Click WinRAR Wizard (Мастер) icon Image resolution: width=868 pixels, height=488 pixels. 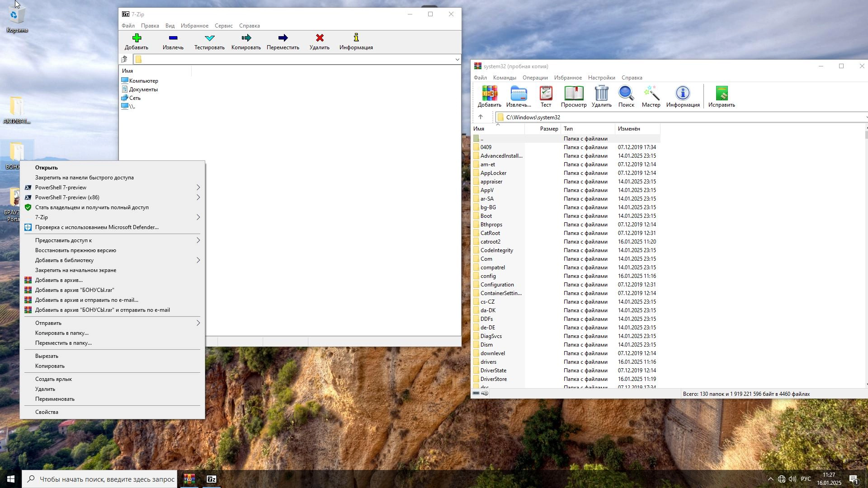pos(651,94)
